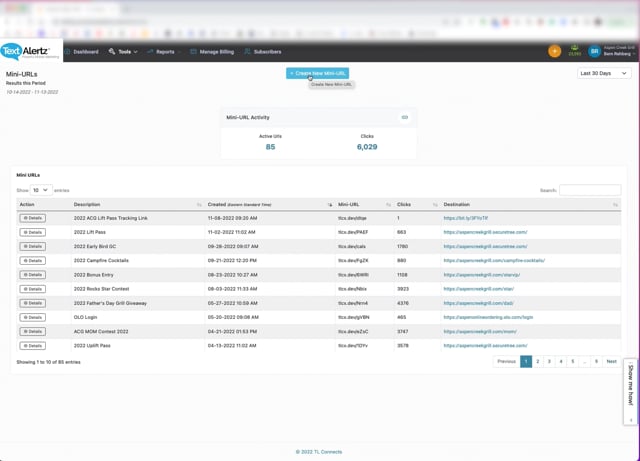Open the Reports menu
640x461 pixels.
tap(164, 52)
